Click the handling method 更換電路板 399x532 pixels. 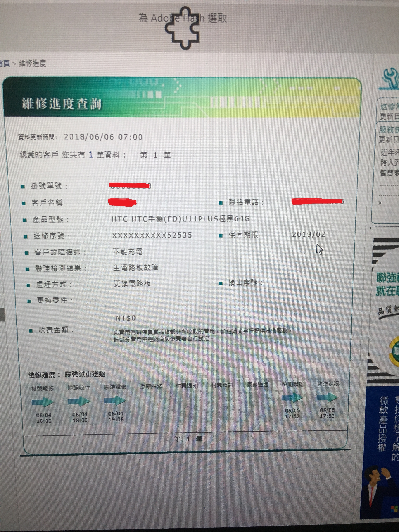pyautogui.click(x=132, y=283)
